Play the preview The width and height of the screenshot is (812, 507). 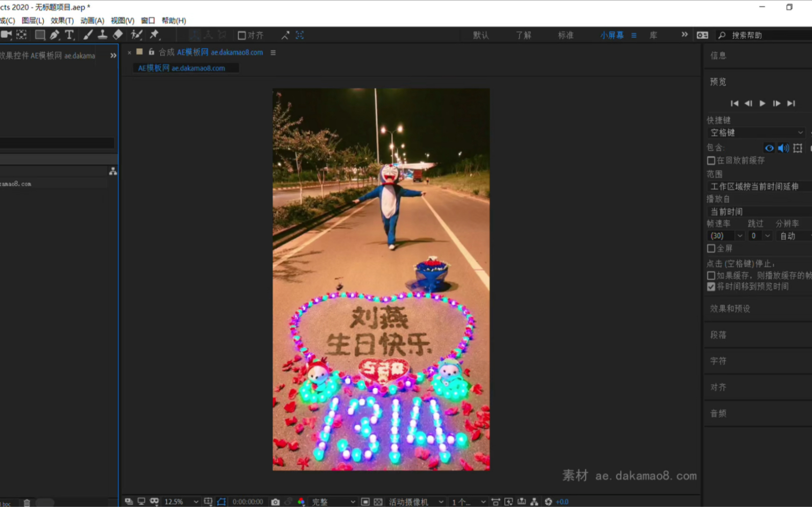click(x=762, y=104)
